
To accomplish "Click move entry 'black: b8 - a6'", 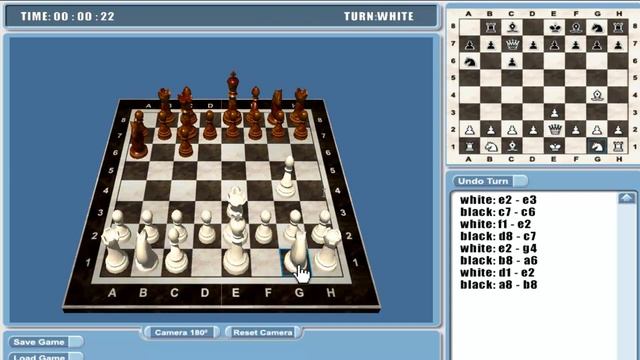I will (499, 260).
